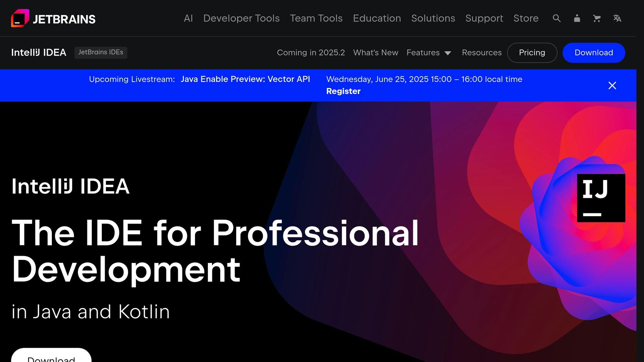Open the language selector icon
Screen dimensions: 644x362
click(x=617, y=18)
